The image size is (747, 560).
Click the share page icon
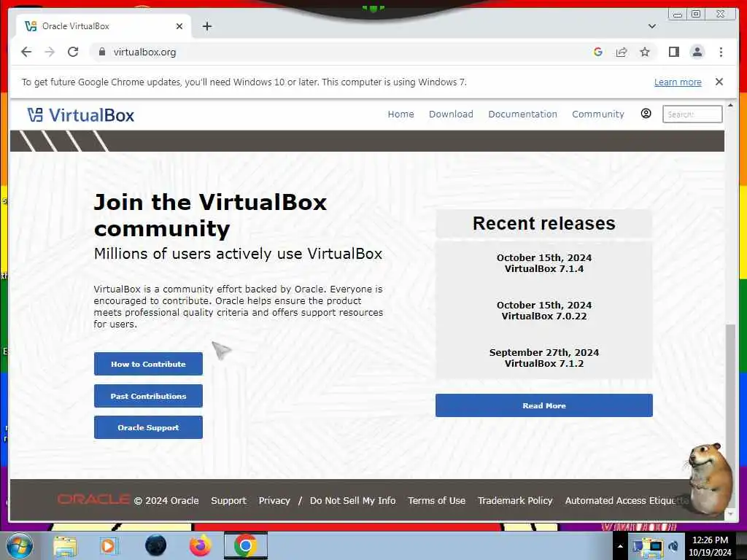622,52
